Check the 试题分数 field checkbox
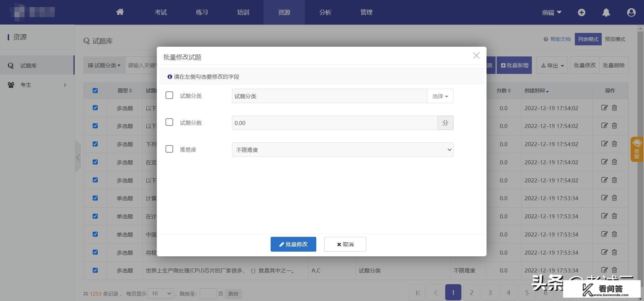Image resolution: width=644 pixels, height=301 pixels. point(169,122)
